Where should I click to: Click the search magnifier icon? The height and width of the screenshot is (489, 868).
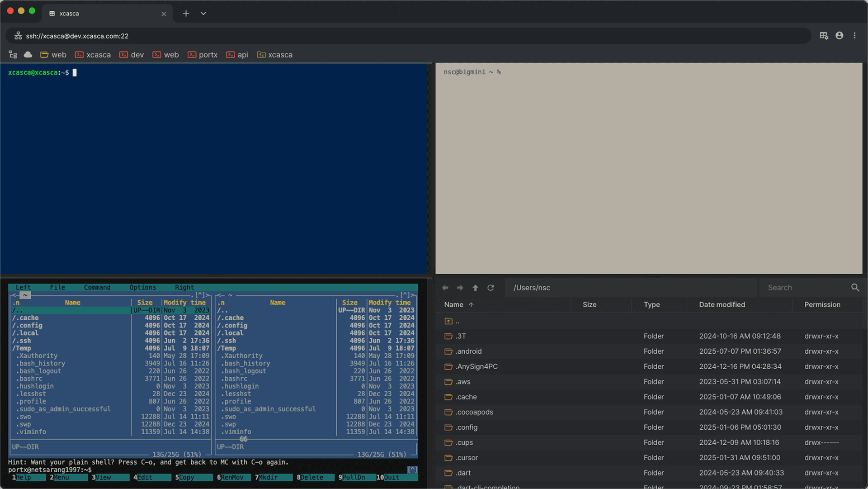coord(855,287)
